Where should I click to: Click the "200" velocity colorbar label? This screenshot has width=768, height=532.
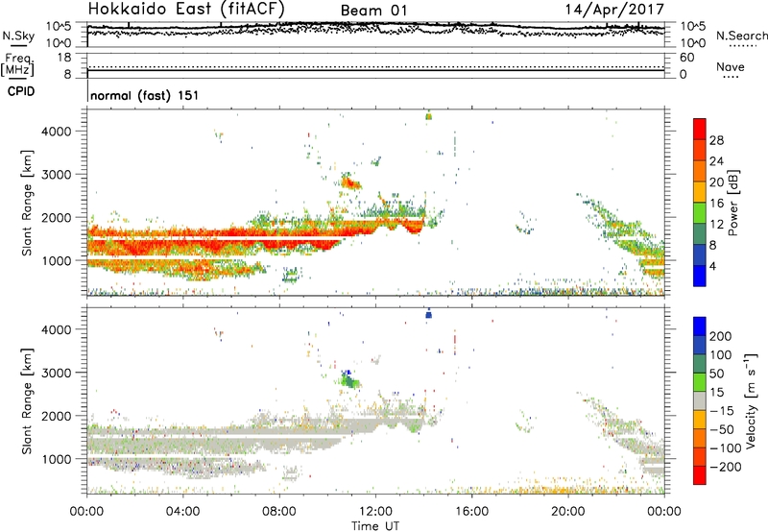coord(721,336)
